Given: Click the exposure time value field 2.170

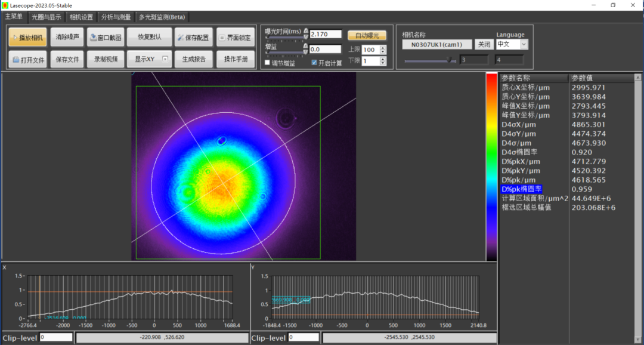Looking at the screenshot, I should click(x=326, y=34).
